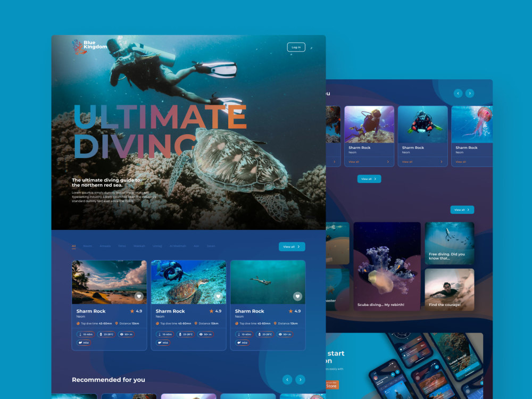Expand chevron on red-suited diver card

click(442, 162)
